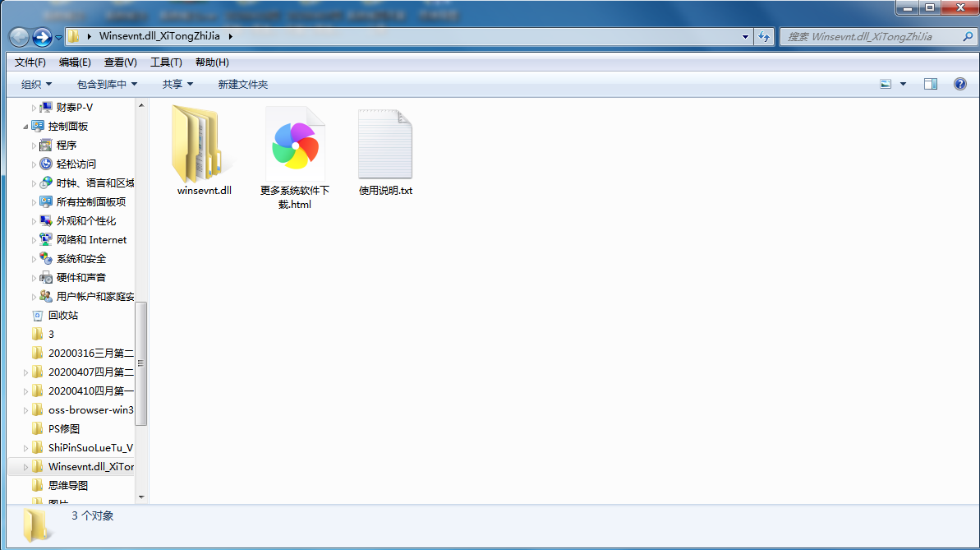Open the 编辑(E) menu
This screenshot has height=550, width=980.
point(75,62)
